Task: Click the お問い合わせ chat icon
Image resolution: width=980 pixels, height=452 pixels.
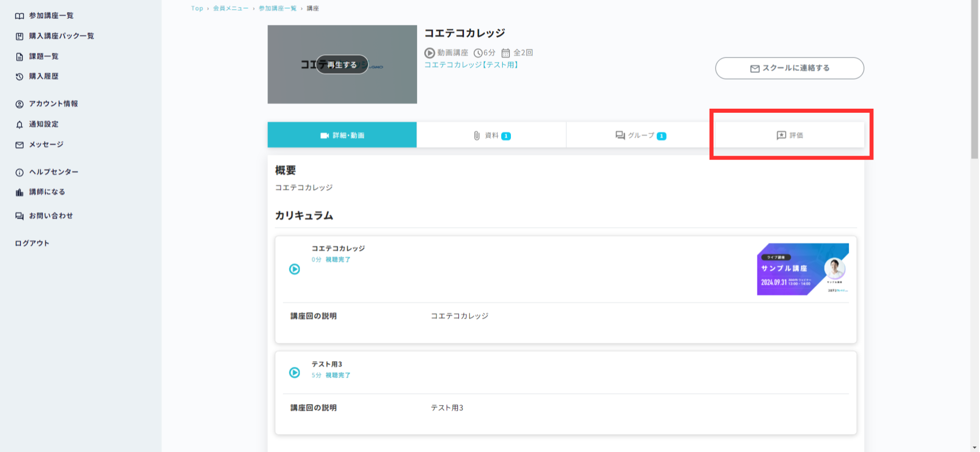Action: click(x=19, y=216)
